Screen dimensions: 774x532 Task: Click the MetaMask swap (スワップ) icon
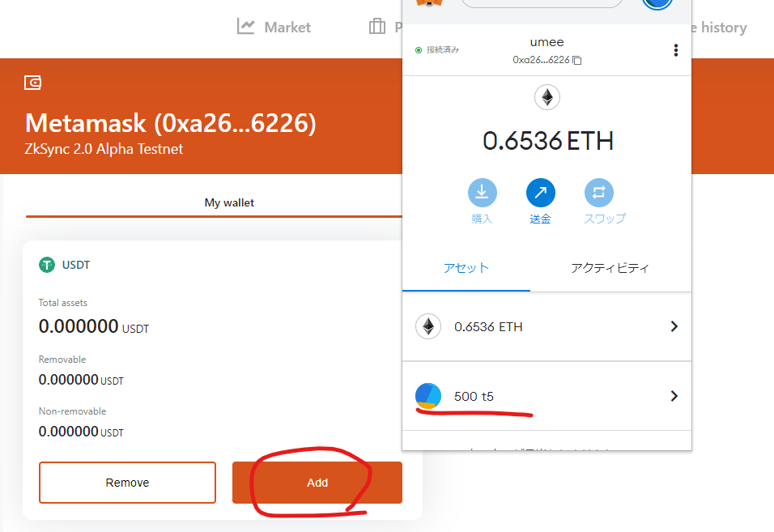(599, 193)
